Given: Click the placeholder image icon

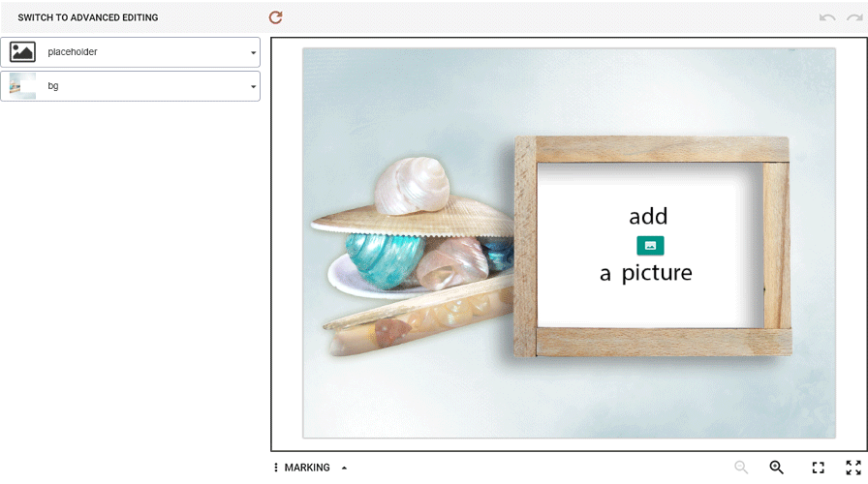Looking at the screenshot, I should 22,52.
